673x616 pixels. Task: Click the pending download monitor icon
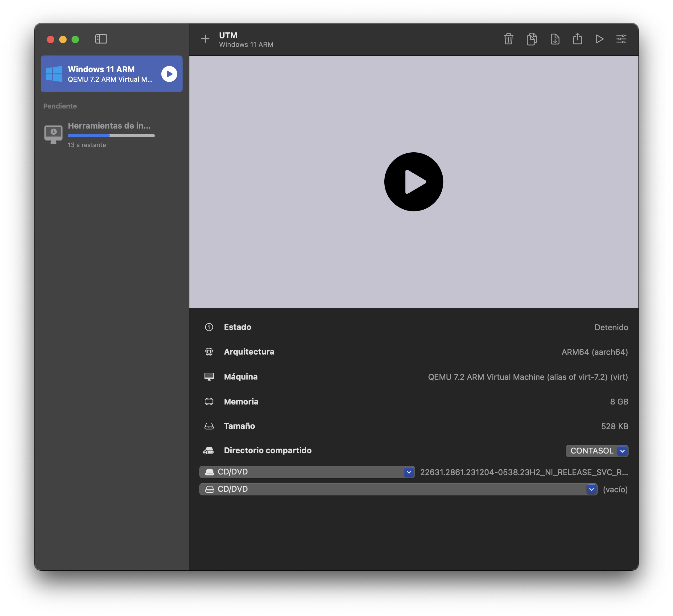tap(53, 134)
